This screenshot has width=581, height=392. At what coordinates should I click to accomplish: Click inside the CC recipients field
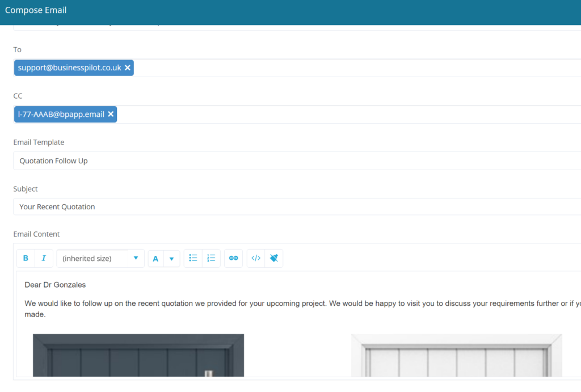click(x=340, y=115)
